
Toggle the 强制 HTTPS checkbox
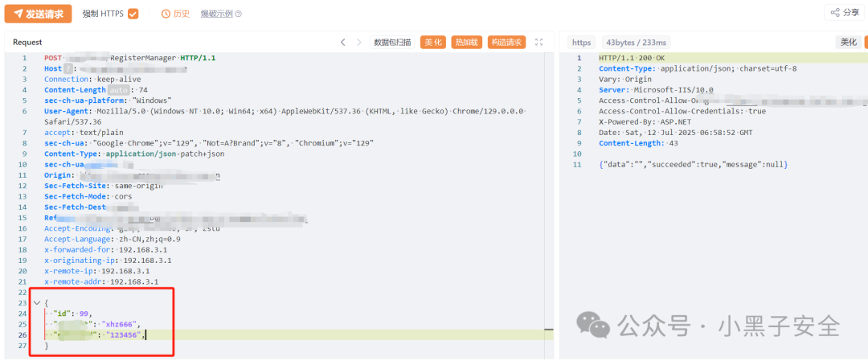coord(133,14)
